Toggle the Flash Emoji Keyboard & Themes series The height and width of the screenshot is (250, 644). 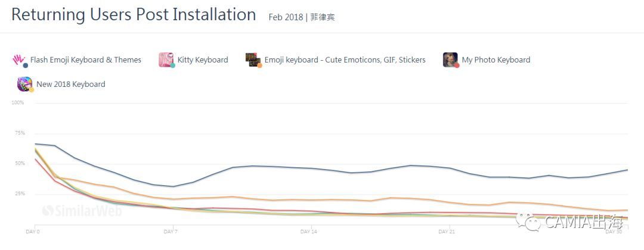85,60
